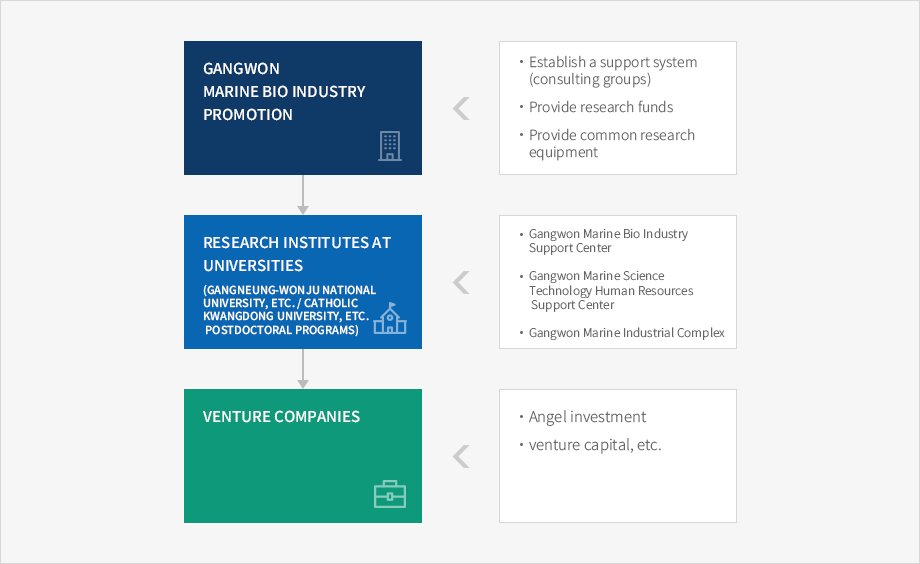Click the down arrow below dark blue box
The width and height of the screenshot is (920, 564).
[303, 195]
